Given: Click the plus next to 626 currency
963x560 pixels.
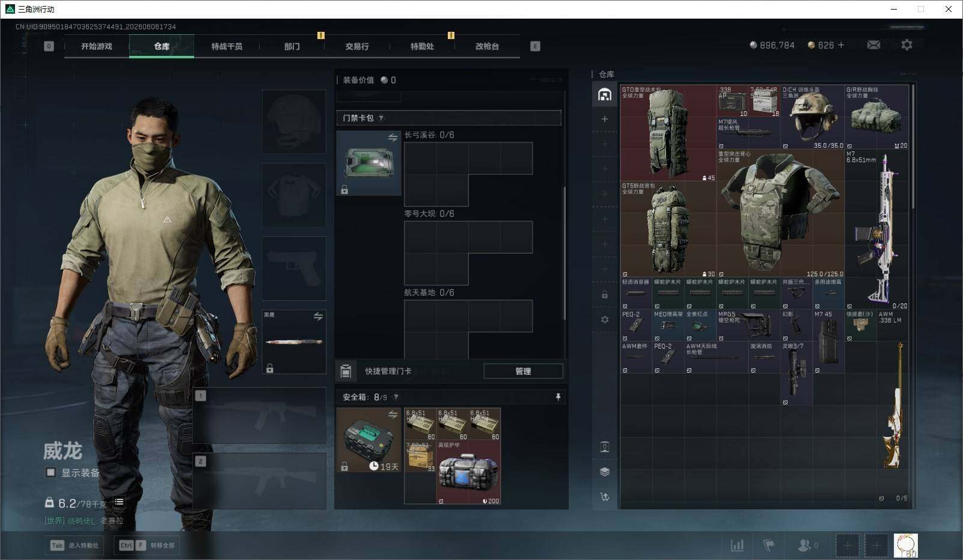Looking at the screenshot, I should click(841, 45).
